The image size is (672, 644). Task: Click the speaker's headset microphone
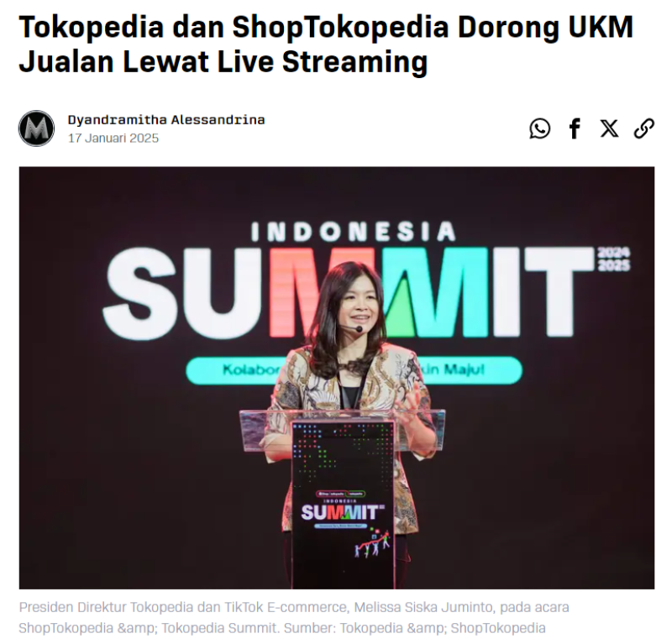pos(358,329)
